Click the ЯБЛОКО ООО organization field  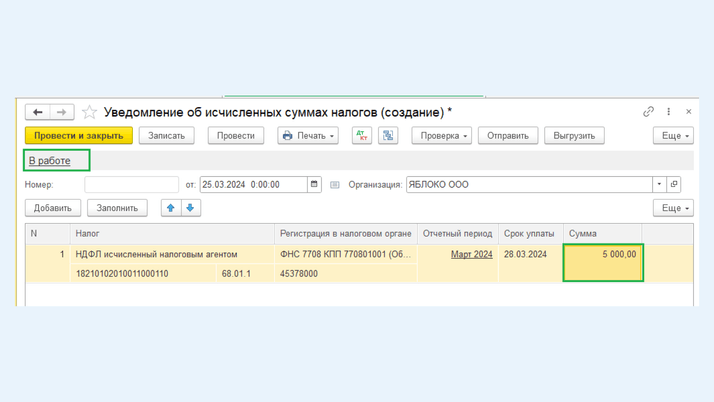tap(530, 184)
